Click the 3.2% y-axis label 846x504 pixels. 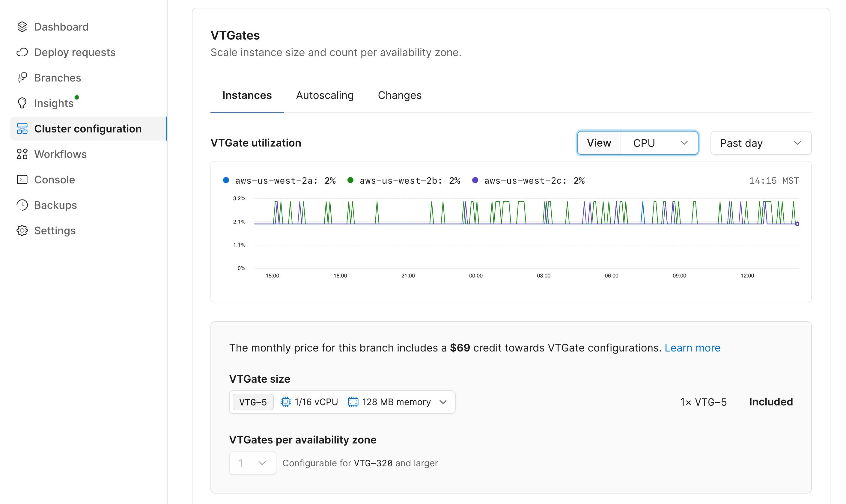[239, 198]
